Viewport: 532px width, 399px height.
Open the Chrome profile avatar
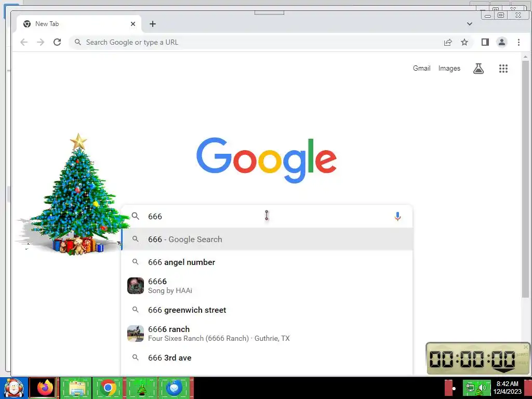point(502,42)
